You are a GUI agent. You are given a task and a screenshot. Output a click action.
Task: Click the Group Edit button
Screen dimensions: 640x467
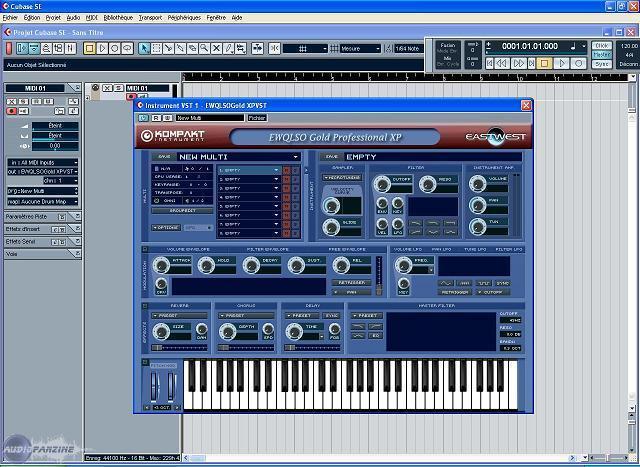pyautogui.click(x=182, y=211)
